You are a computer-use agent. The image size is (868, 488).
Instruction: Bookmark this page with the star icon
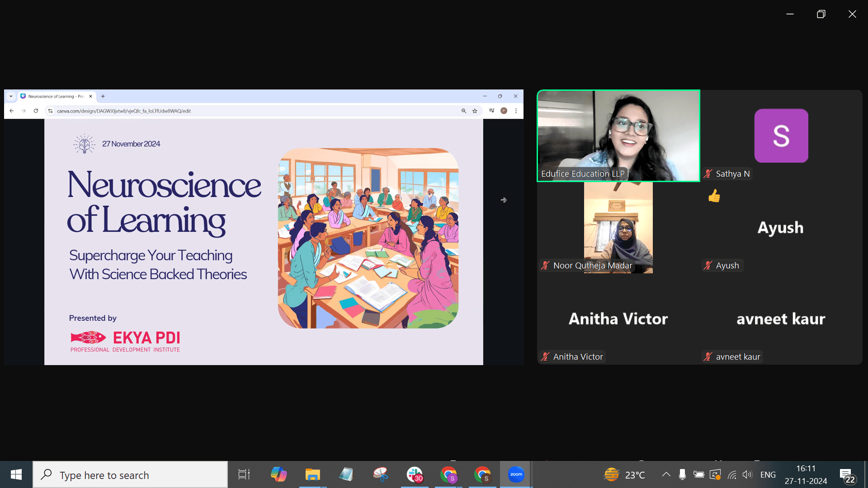pyautogui.click(x=475, y=111)
